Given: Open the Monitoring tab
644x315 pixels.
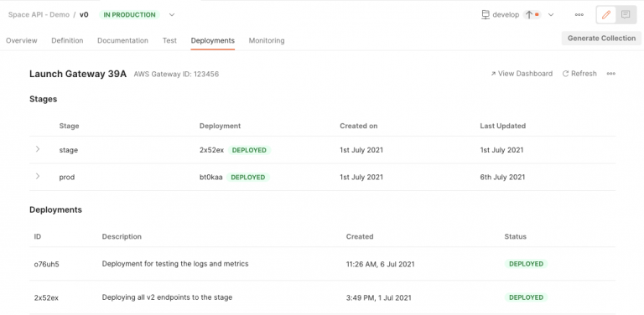Looking at the screenshot, I should point(267,40).
